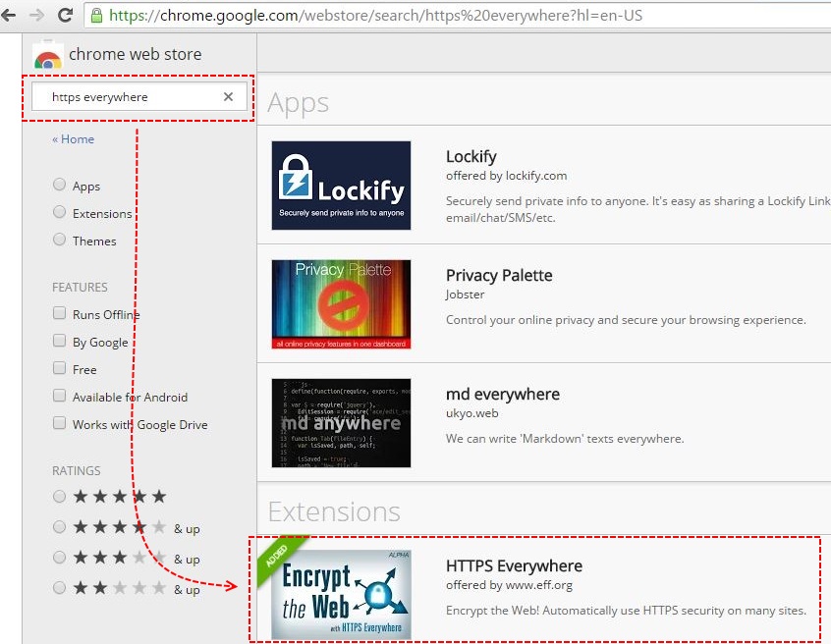Click the md everywhere title

[x=502, y=394]
